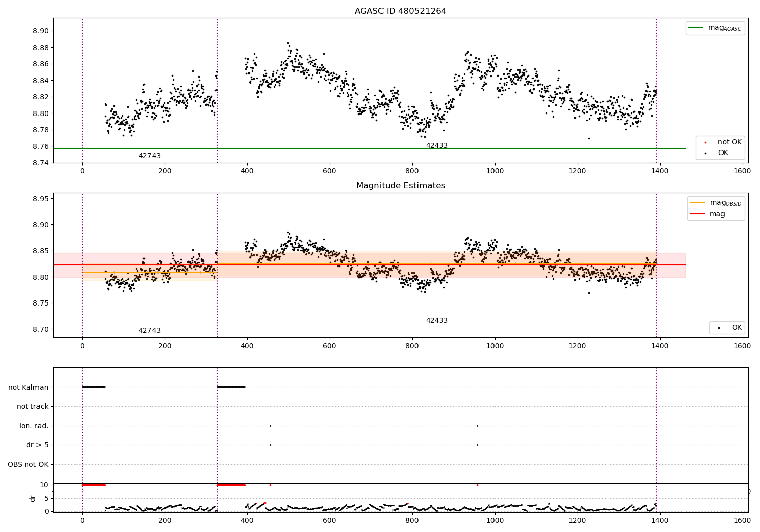Image resolution: width=760 pixels, height=532 pixels.
Task: Click the horizontal green mag AGASC line
Action: pos(369,148)
